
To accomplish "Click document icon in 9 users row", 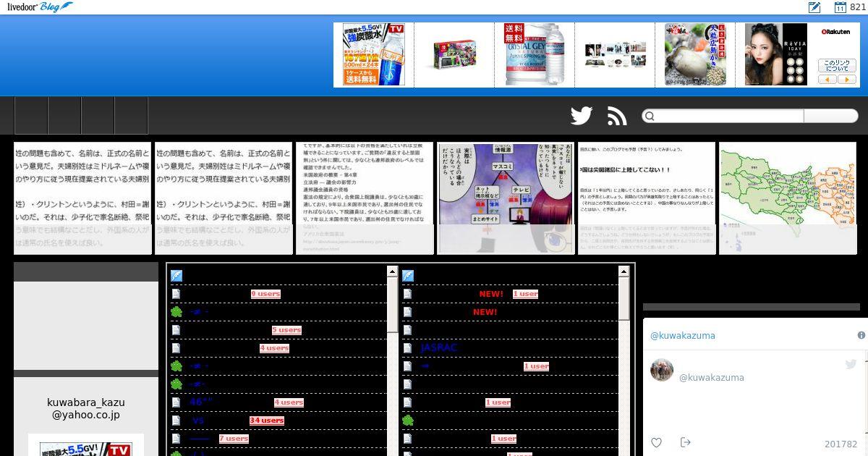I will point(176,294).
